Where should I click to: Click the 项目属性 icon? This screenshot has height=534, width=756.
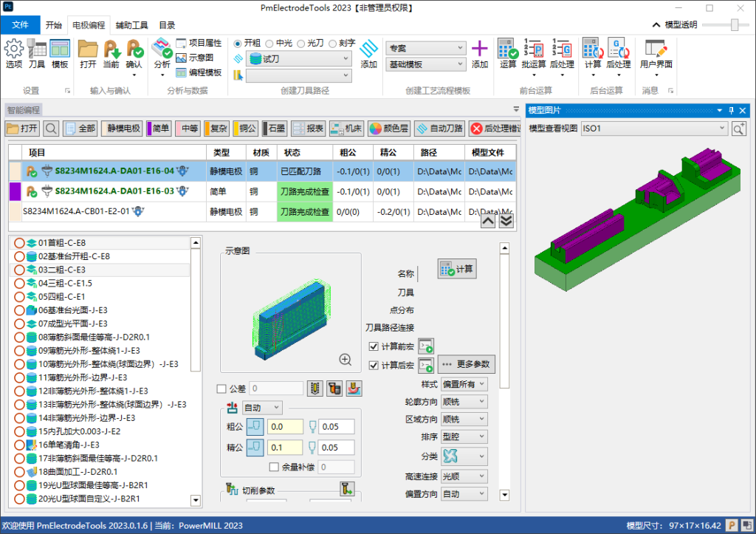pos(199,43)
